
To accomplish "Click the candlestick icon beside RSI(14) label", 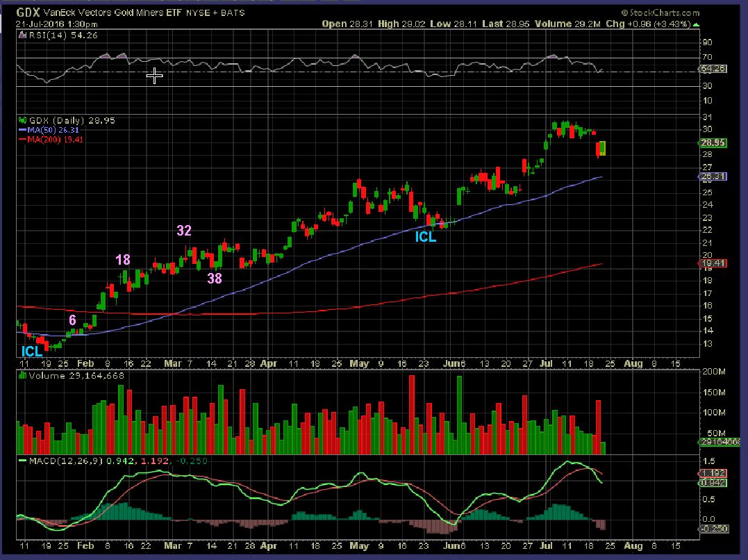I will 22,35.
